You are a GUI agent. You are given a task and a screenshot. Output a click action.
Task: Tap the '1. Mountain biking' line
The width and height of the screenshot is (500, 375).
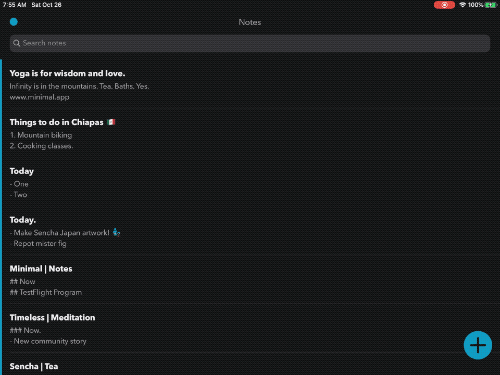coord(41,135)
